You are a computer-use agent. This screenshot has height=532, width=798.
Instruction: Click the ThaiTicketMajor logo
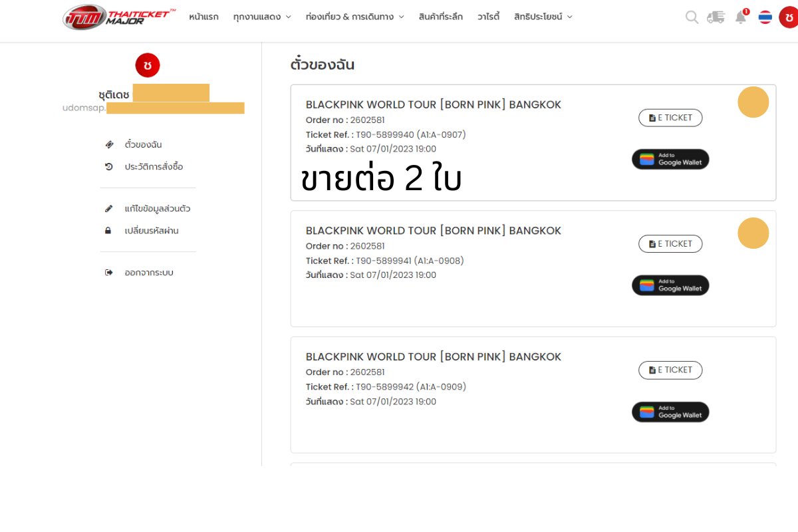[118, 18]
